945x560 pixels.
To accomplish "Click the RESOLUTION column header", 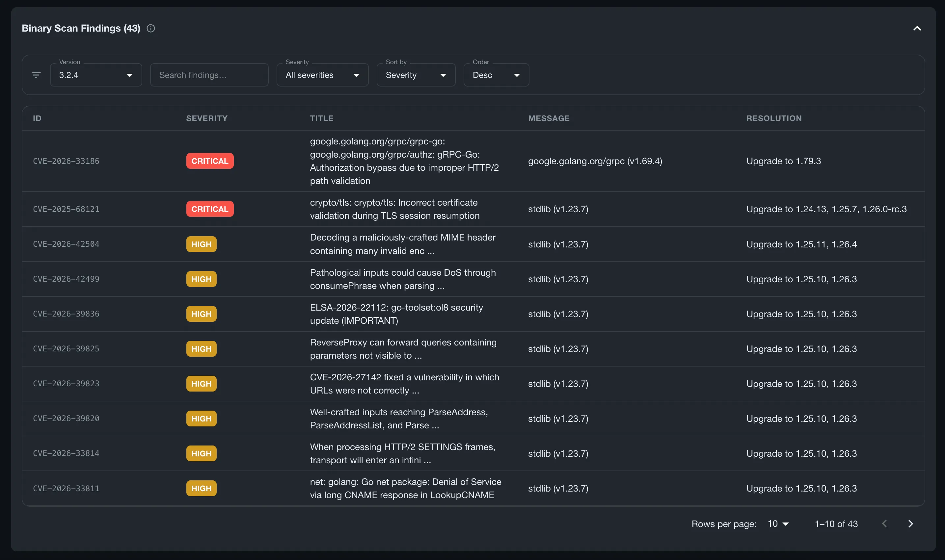I will click(x=774, y=118).
